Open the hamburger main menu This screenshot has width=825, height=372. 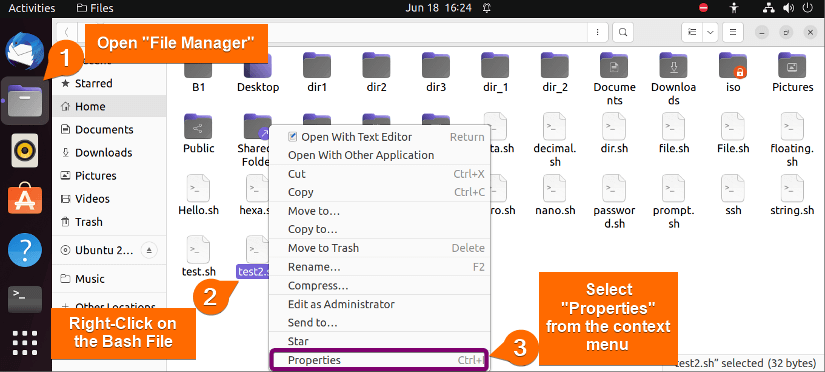point(732,32)
